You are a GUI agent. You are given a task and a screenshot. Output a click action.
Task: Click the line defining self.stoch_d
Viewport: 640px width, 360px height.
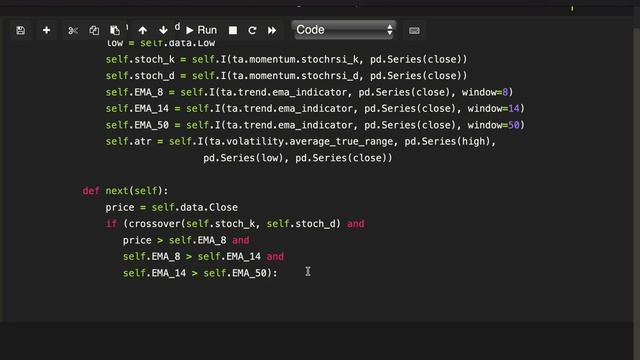coord(286,76)
